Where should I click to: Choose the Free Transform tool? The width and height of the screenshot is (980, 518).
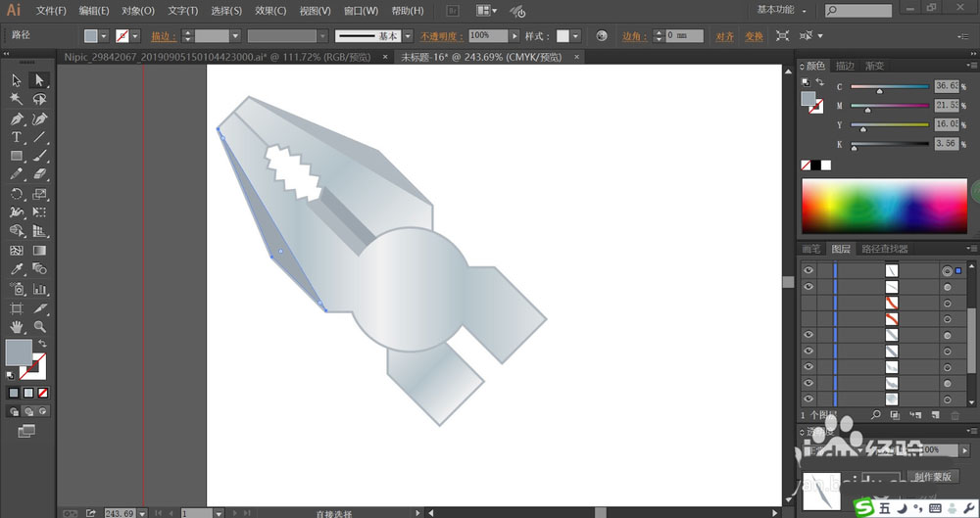[x=39, y=212]
